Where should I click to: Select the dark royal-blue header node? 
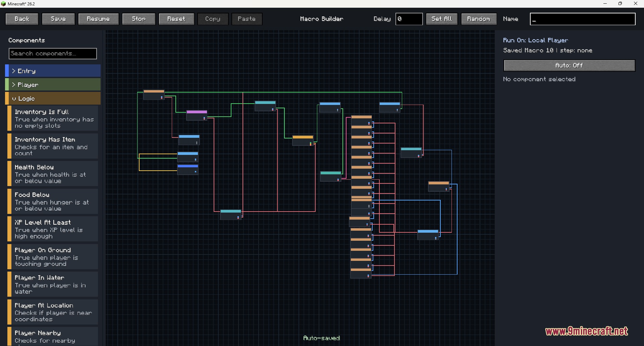point(187,169)
